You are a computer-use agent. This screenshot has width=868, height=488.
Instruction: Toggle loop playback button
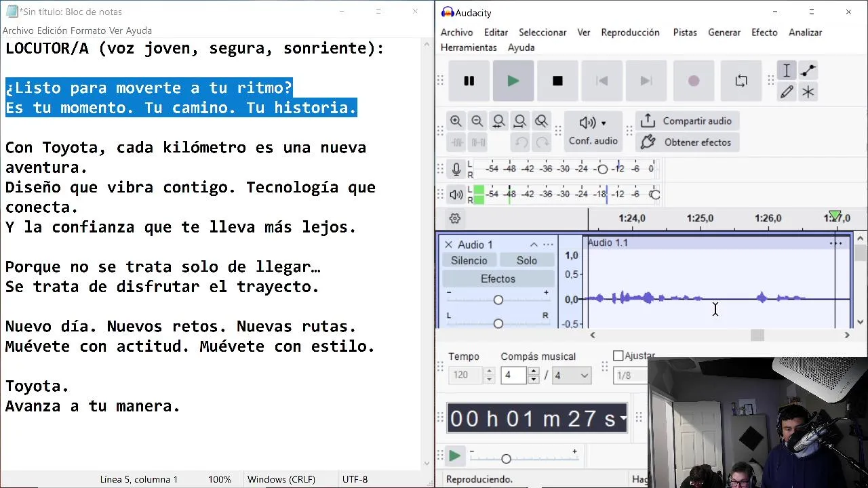click(x=741, y=81)
